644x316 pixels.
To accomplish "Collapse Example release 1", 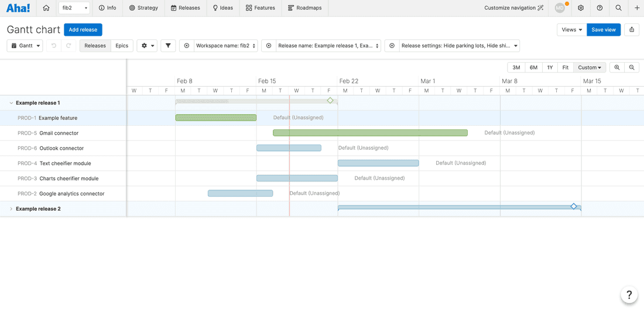I will tap(11, 103).
